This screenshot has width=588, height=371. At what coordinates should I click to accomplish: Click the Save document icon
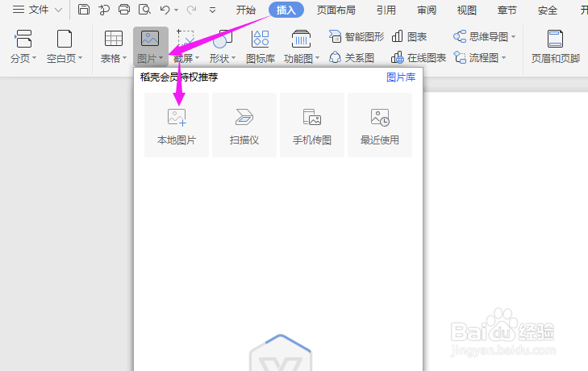(84, 10)
